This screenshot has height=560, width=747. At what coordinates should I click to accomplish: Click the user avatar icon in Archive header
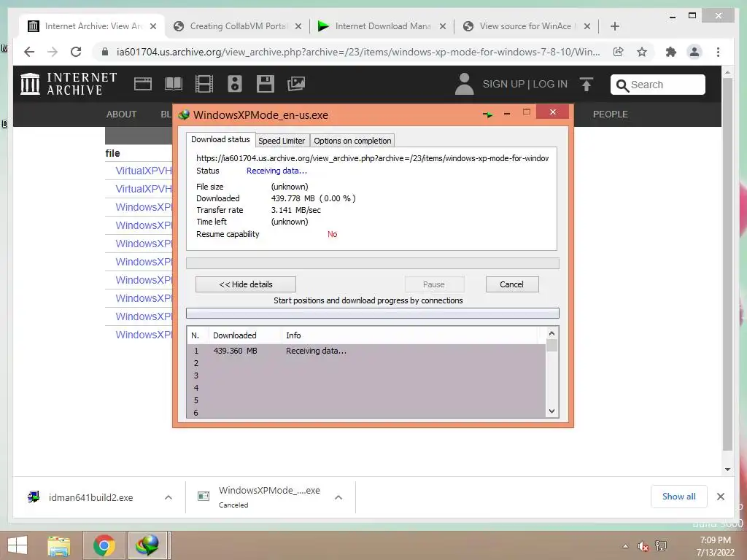coord(464,84)
